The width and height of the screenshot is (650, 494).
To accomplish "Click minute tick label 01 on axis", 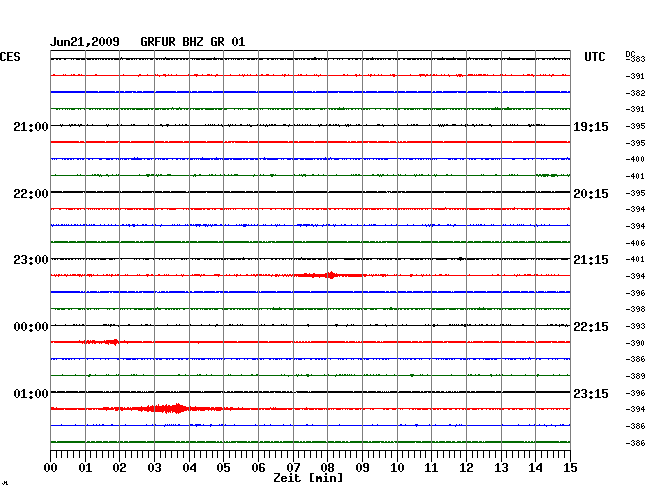I will pos(85,467).
